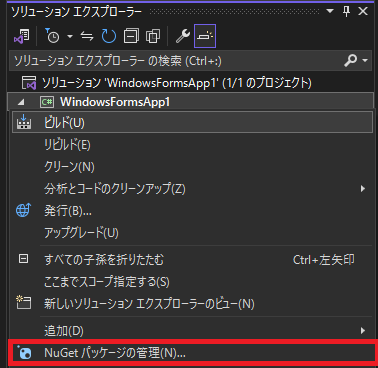Choose アップグレード(U) menu entry
The height and width of the screenshot is (368, 378).
tap(192, 233)
